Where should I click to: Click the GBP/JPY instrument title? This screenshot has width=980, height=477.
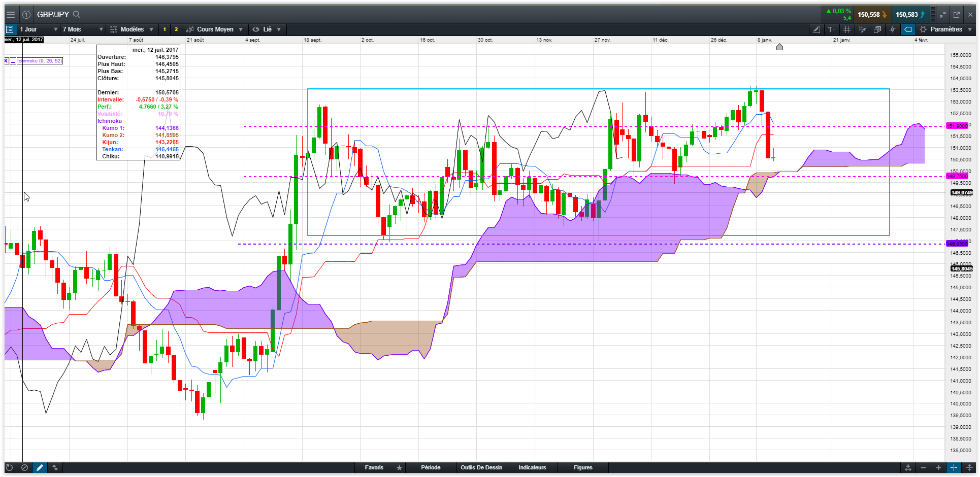53,15
